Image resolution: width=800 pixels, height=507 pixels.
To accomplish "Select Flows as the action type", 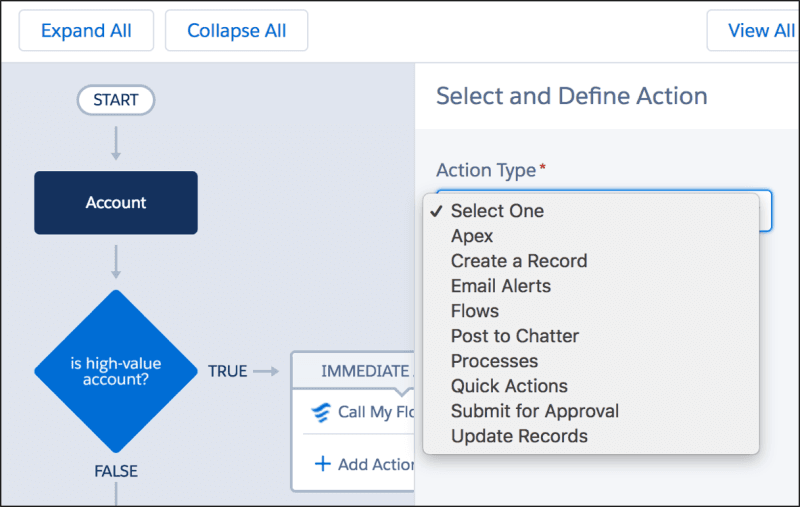I will [474, 311].
